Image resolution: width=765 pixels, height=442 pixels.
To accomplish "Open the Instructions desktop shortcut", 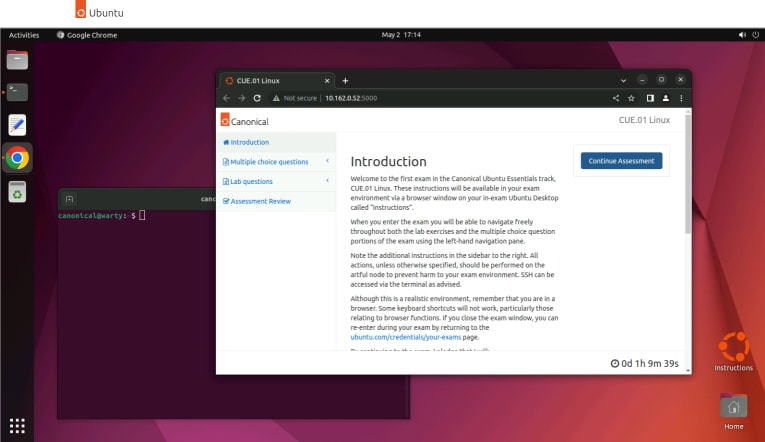I will [733, 352].
